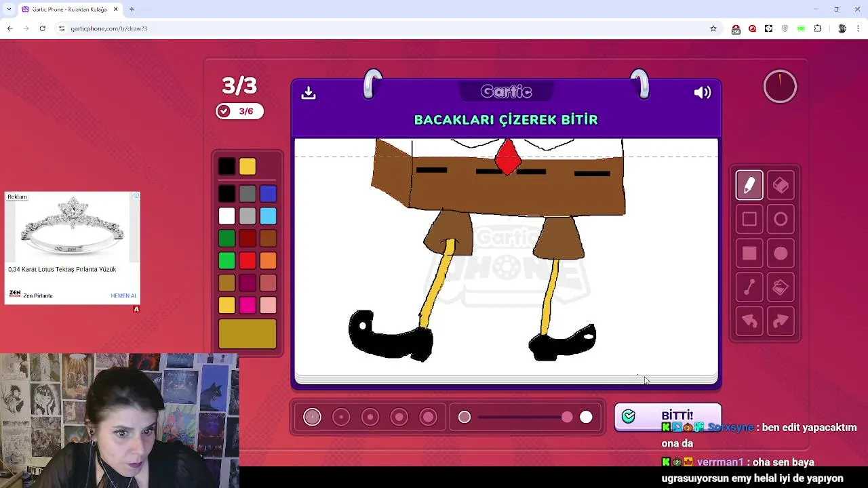Choose the outlined ellipse shape tool
Image resolution: width=868 pixels, height=488 pixels.
[x=781, y=220]
